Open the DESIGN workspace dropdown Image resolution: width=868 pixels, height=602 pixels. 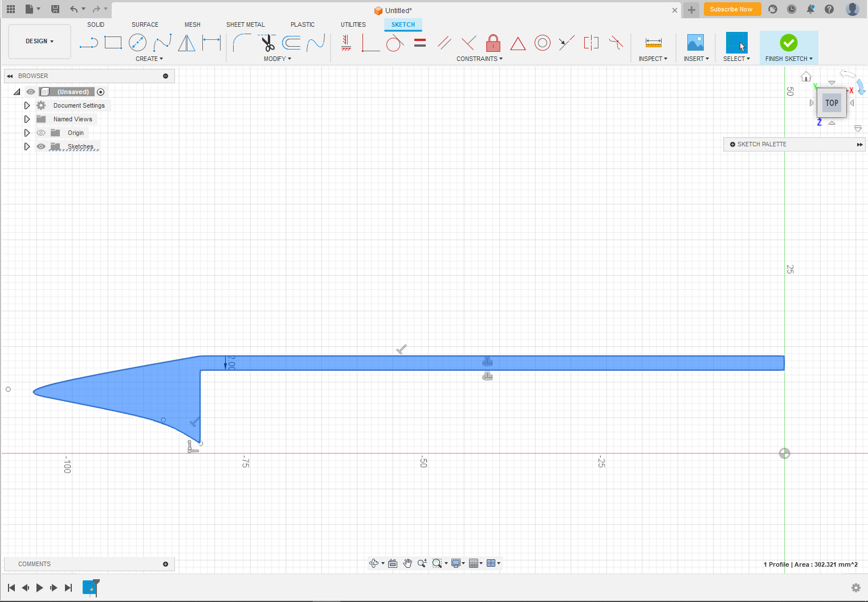[x=40, y=42]
